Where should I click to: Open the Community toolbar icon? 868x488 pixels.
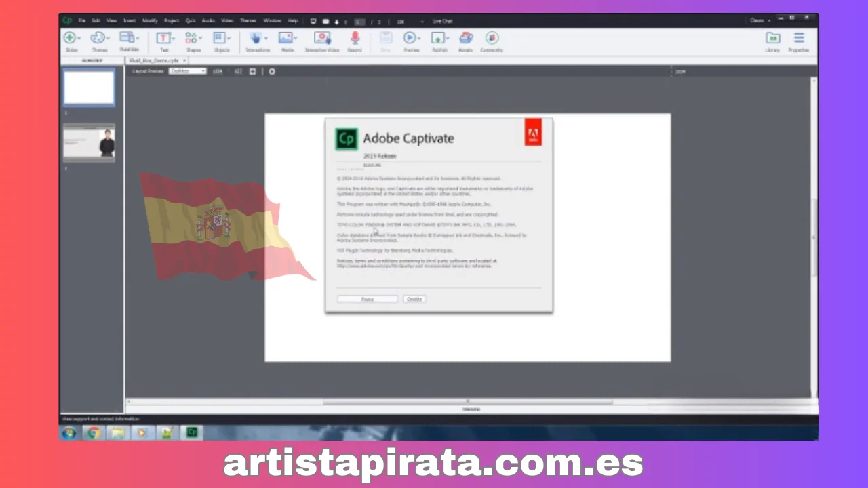click(x=492, y=38)
